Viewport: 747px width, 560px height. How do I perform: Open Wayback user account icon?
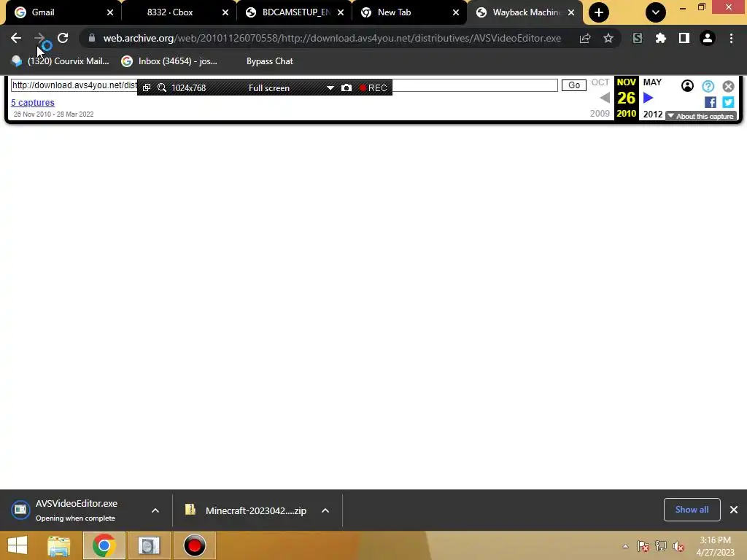point(687,86)
